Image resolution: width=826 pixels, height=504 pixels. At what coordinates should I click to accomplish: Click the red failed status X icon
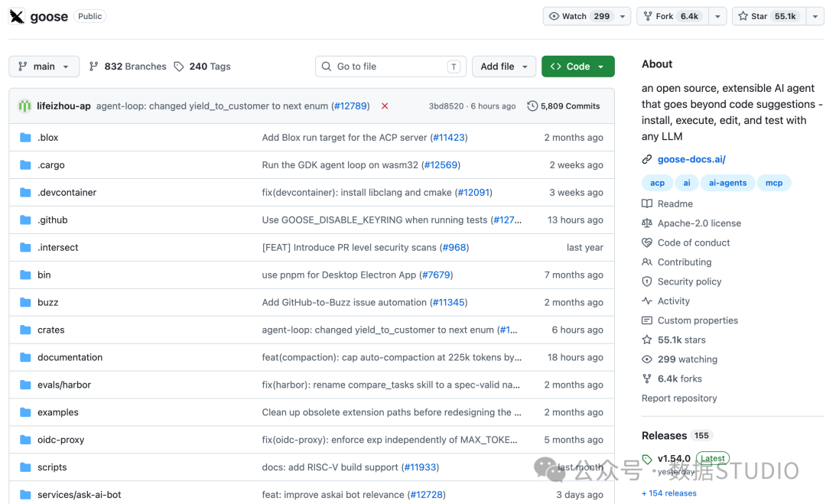tap(385, 106)
